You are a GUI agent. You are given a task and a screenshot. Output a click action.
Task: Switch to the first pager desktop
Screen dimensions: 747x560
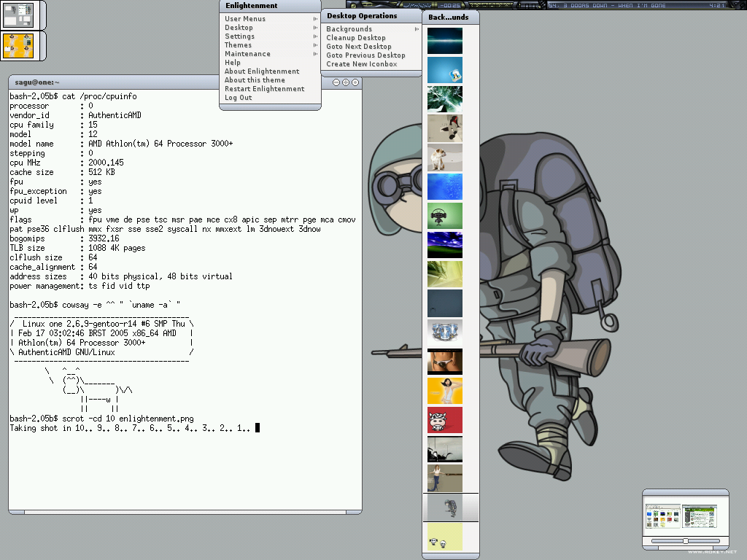tap(18, 15)
